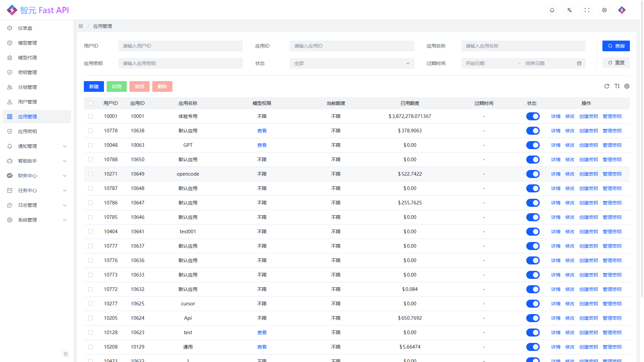
Task: Click calendar icon in expiry date field
Action: coord(579,63)
